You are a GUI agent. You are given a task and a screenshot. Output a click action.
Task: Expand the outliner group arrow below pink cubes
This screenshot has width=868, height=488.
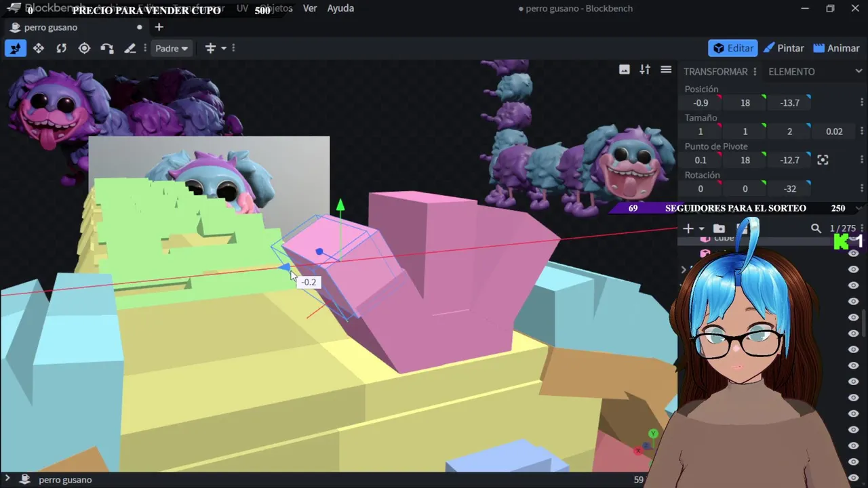[x=684, y=269]
